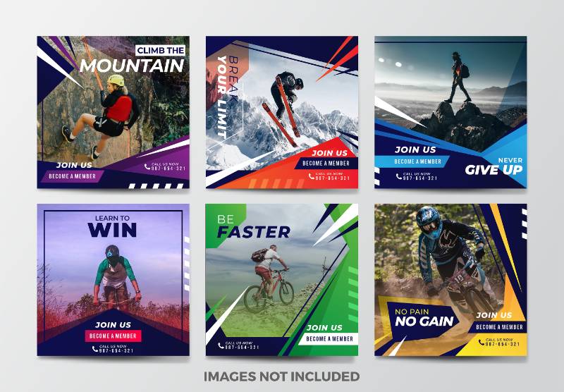
Task: Click the Join Us text on the red skier card
Action: point(329,153)
